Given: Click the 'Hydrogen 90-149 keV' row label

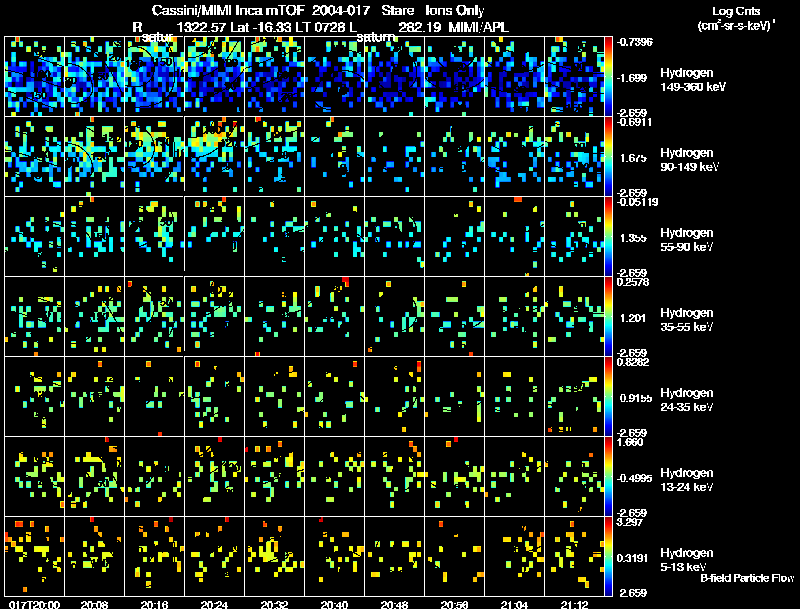Looking at the screenshot, I should [x=689, y=160].
